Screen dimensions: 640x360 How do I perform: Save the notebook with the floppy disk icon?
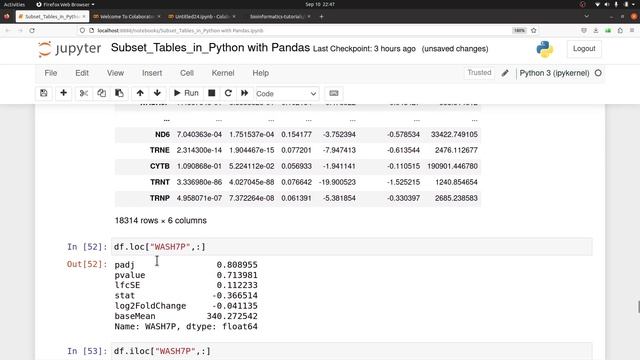[44, 93]
